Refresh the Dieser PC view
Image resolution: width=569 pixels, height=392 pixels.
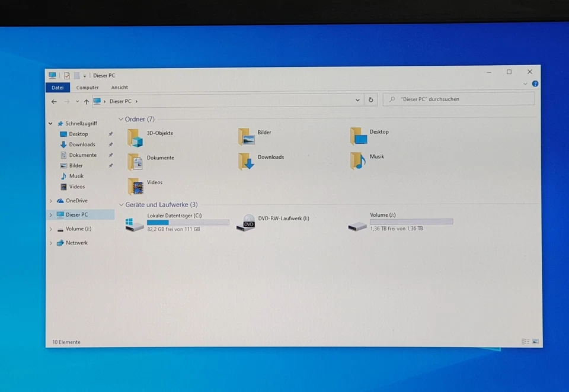click(370, 99)
